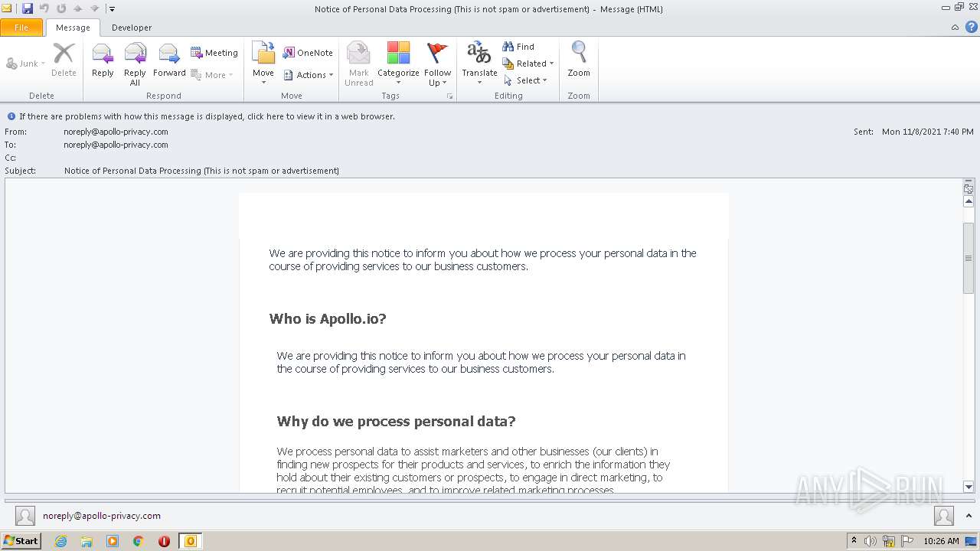Click the taskbar clock showing 10:26 AM
The width and height of the screenshot is (980, 551).
941,541
